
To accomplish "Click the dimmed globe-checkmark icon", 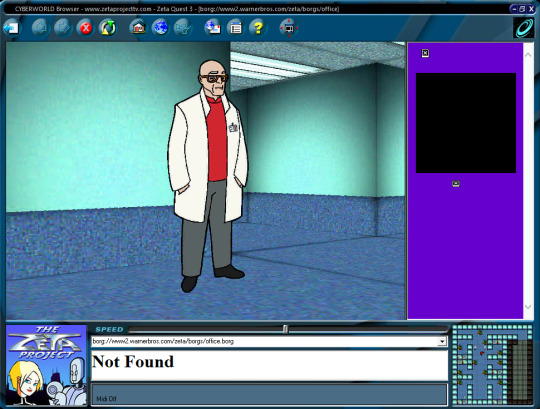I will pyautogui.click(x=183, y=28).
